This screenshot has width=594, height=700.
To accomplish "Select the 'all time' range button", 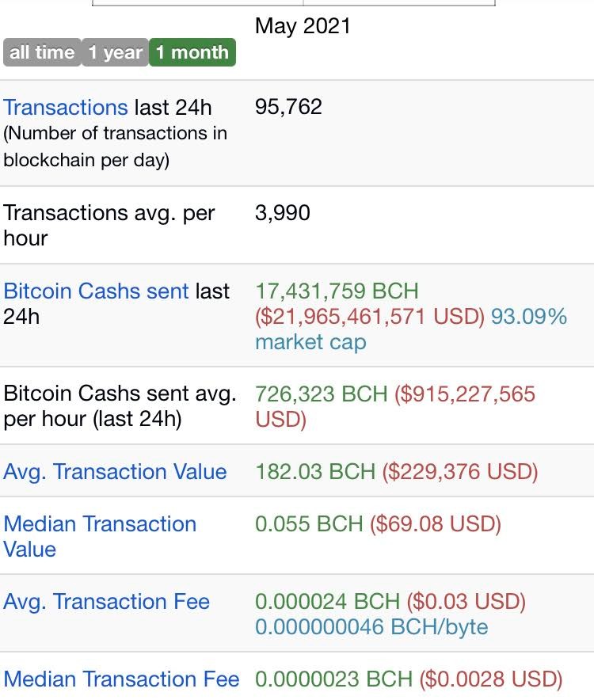I will point(42,52).
